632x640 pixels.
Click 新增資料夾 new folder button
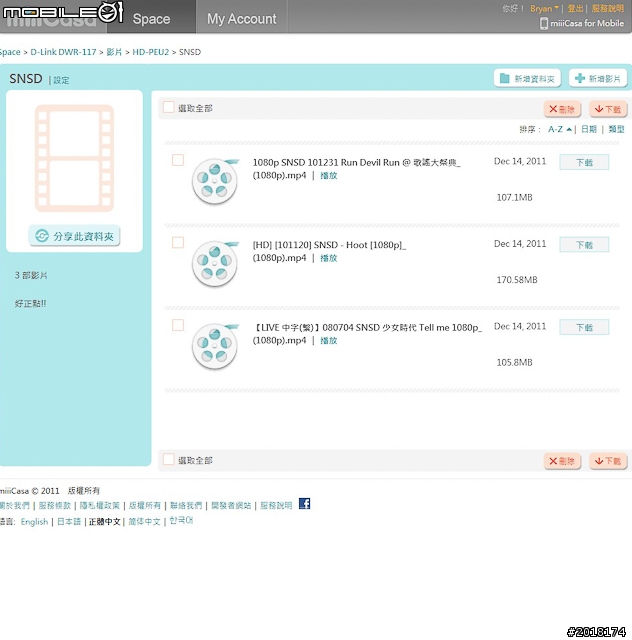click(x=527, y=78)
